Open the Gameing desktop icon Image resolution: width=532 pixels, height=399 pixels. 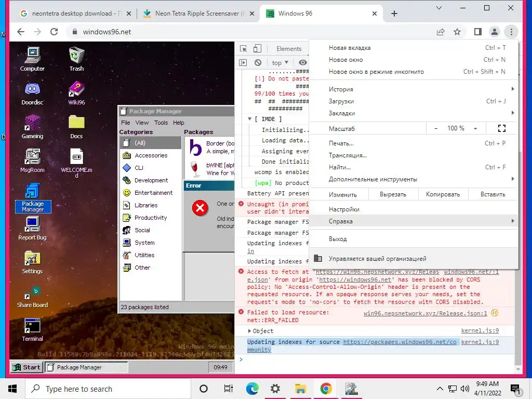point(32,127)
